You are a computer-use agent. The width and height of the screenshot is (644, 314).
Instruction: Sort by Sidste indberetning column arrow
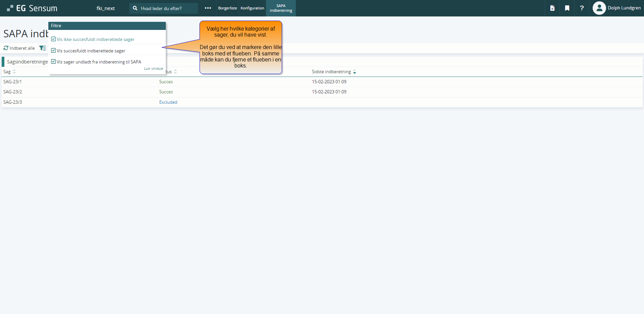pos(354,72)
